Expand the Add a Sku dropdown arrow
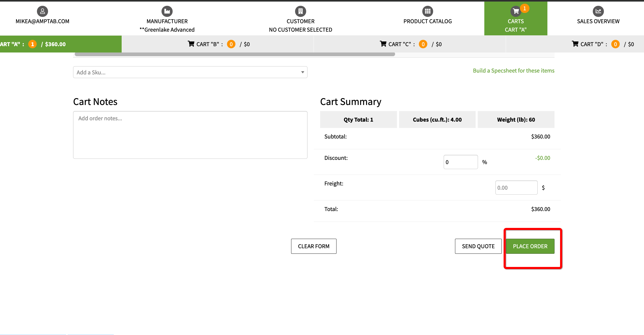The width and height of the screenshot is (644, 335). coord(302,72)
